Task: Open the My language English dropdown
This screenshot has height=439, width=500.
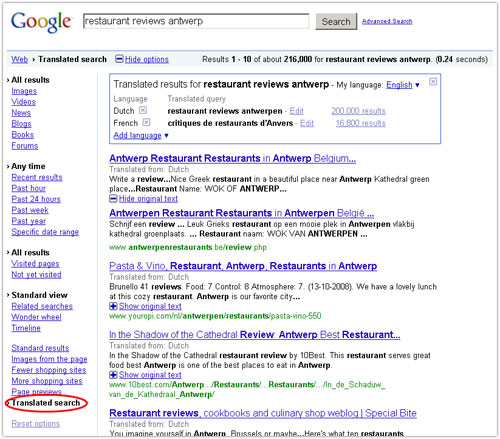Action: [403, 85]
